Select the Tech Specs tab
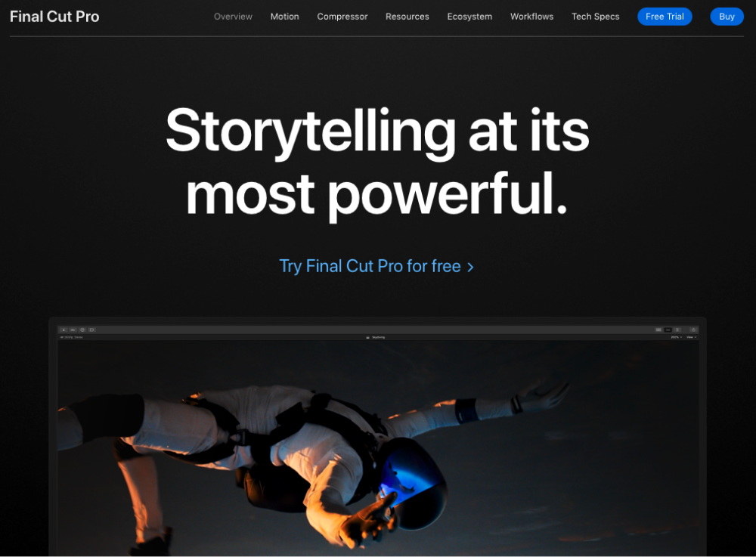756x557 pixels. coord(596,17)
